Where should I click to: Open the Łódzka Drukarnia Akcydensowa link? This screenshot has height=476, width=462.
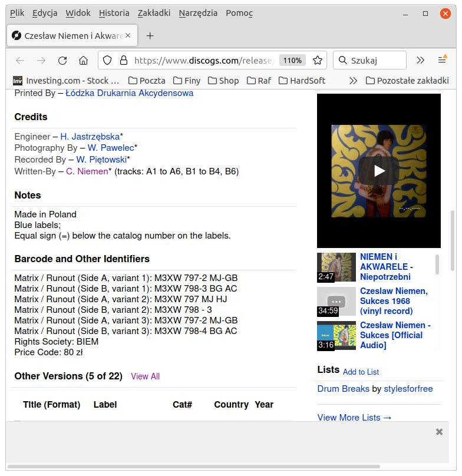click(129, 93)
